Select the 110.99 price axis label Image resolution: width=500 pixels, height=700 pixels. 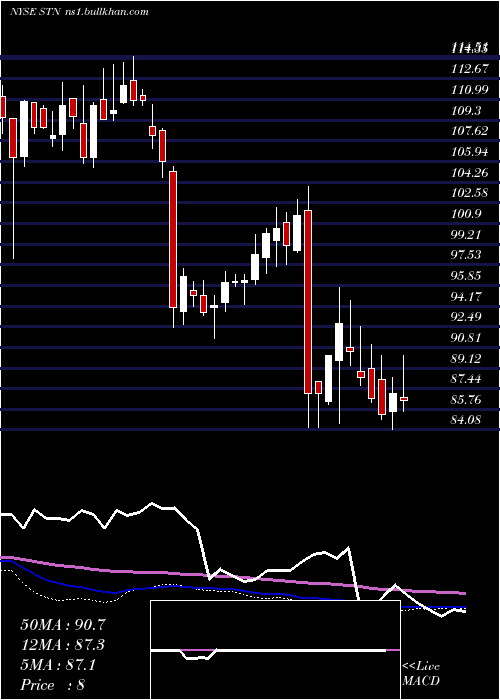[469, 90]
